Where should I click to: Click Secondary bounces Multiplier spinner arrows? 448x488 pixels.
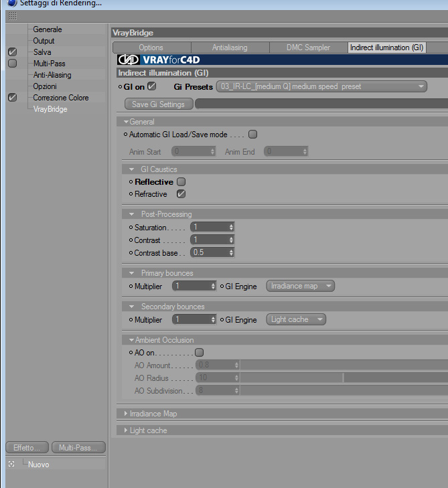213,319
